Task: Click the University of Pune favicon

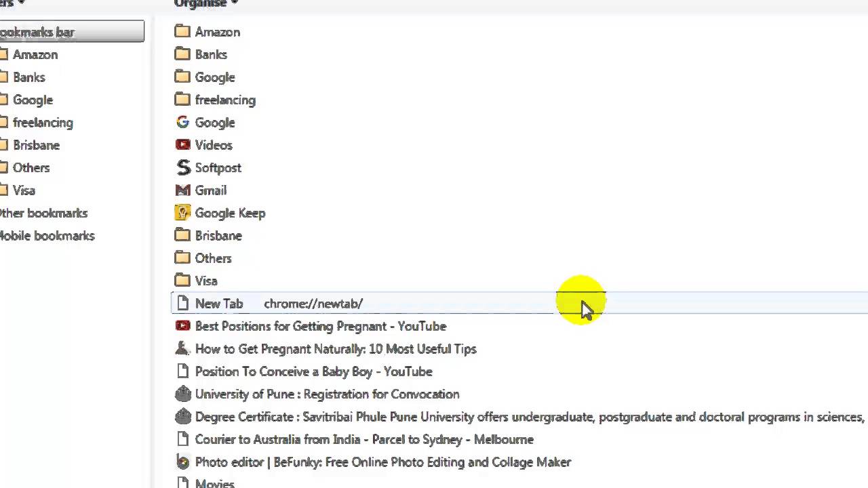Action: [x=182, y=394]
